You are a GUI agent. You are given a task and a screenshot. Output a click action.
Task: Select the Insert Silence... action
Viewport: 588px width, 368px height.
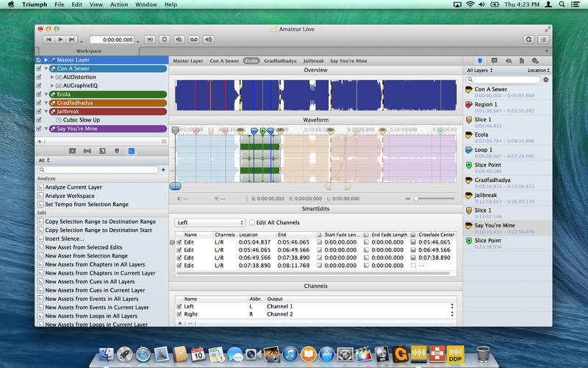click(63, 238)
